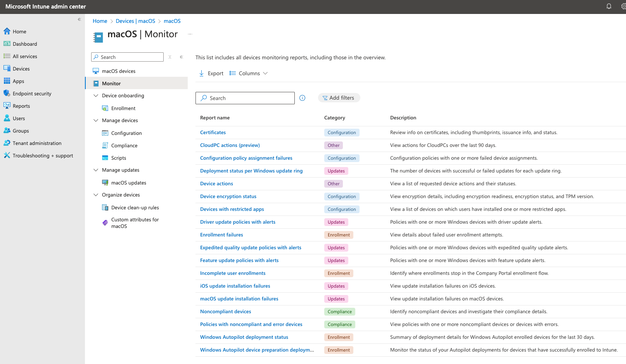Image resolution: width=626 pixels, height=364 pixels.
Task: Select Monitor in the resource menu
Action: coord(137,83)
